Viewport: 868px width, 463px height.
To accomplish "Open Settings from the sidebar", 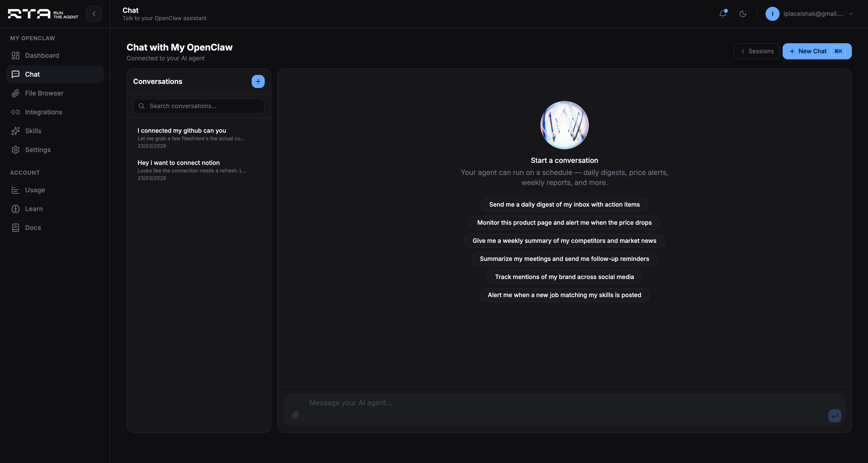I will click(x=55, y=150).
